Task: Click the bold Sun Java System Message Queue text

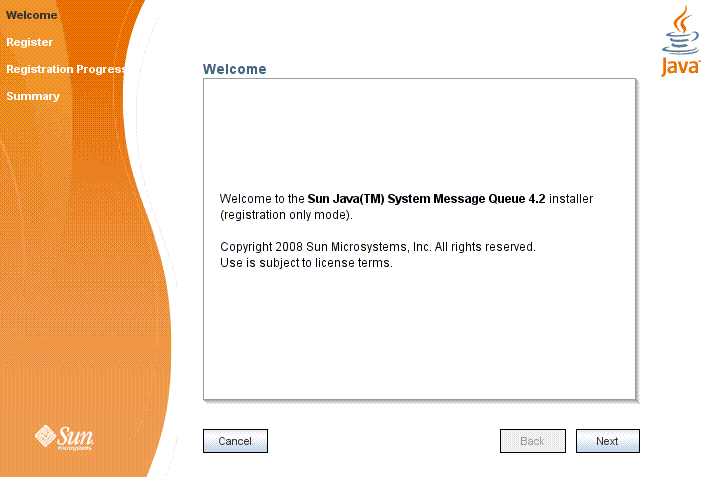Action: point(426,199)
